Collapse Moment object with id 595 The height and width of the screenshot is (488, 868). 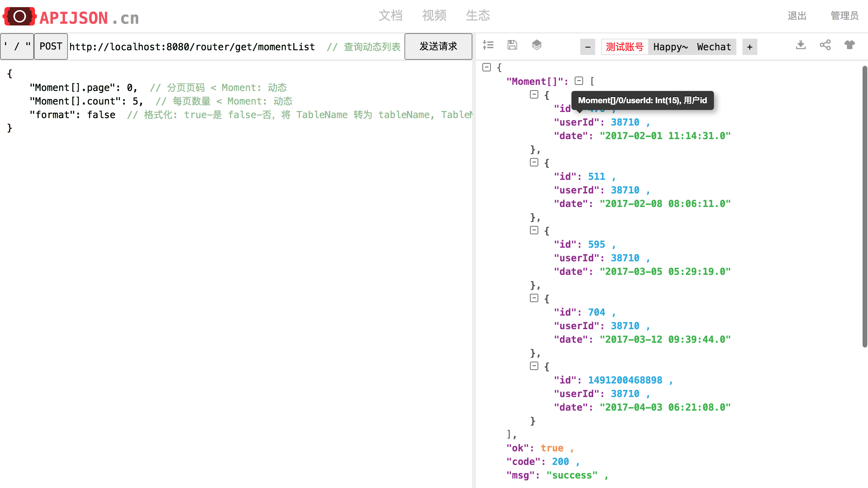click(534, 230)
